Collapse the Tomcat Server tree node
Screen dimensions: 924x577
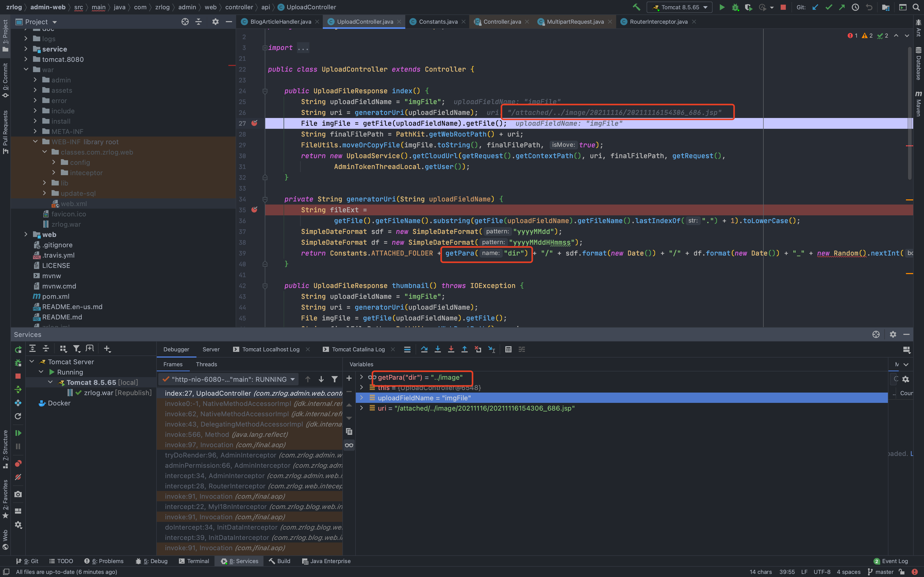(x=32, y=361)
